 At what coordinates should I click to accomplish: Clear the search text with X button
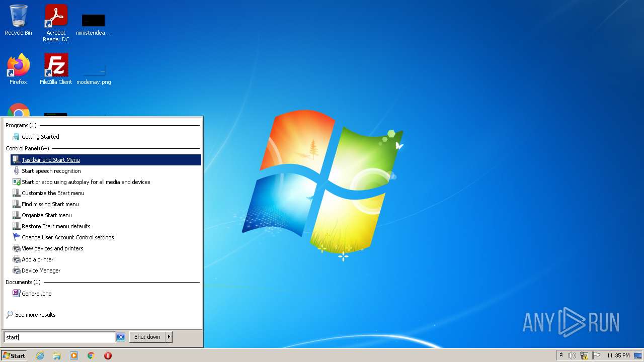pyautogui.click(x=121, y=337)
